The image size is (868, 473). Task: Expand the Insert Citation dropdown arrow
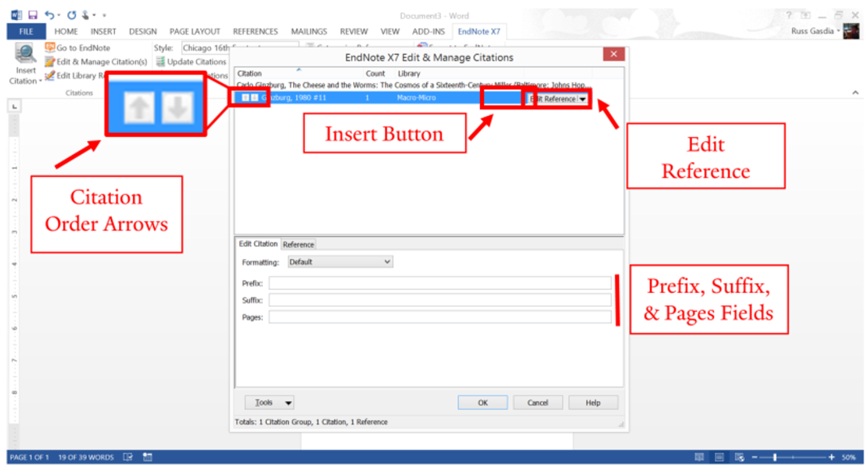point(40,81)
